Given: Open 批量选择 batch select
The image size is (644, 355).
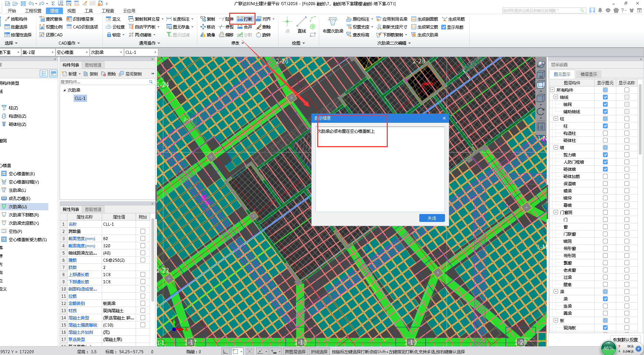Looking at the screenshot, I should pyautogui.click(x=16, y=27).
